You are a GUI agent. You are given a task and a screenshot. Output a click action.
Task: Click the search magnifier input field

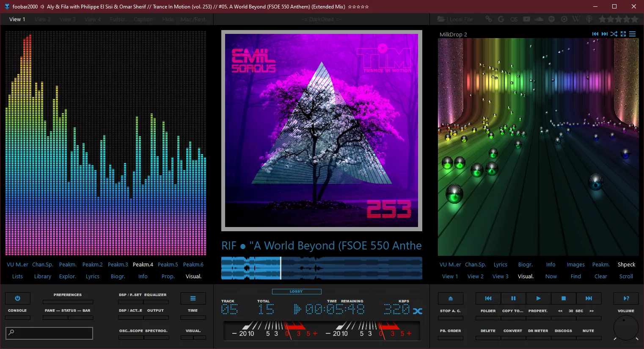49,333
